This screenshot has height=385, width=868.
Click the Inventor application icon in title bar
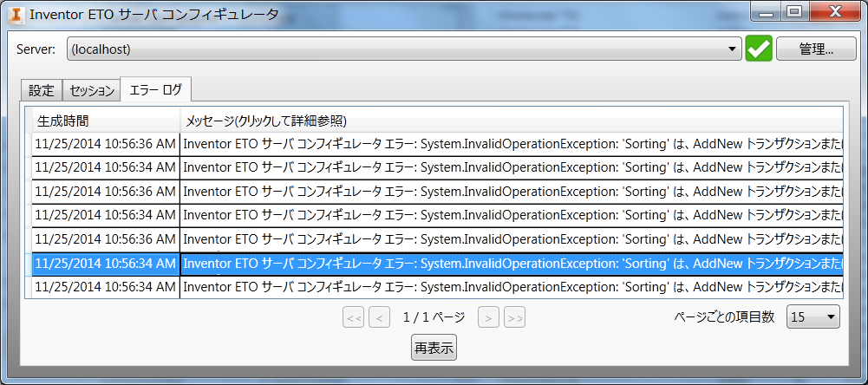click(x=16, y=15)
